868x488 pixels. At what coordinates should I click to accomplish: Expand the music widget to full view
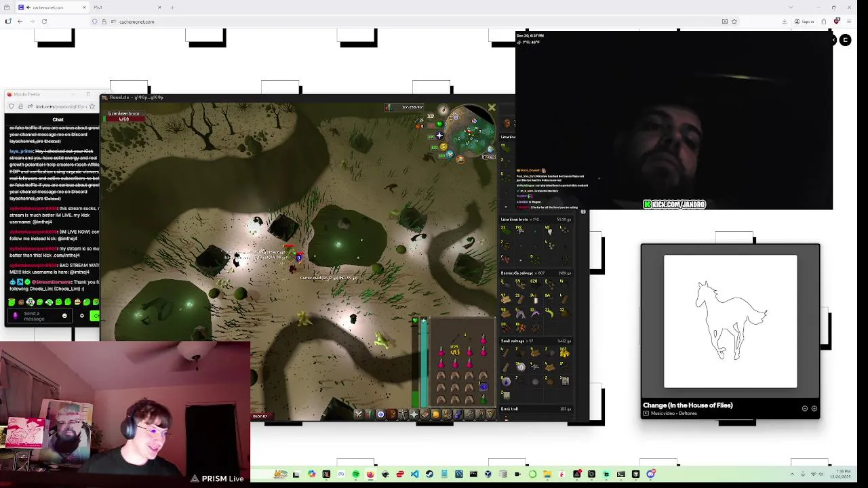(x=814, y=409)
